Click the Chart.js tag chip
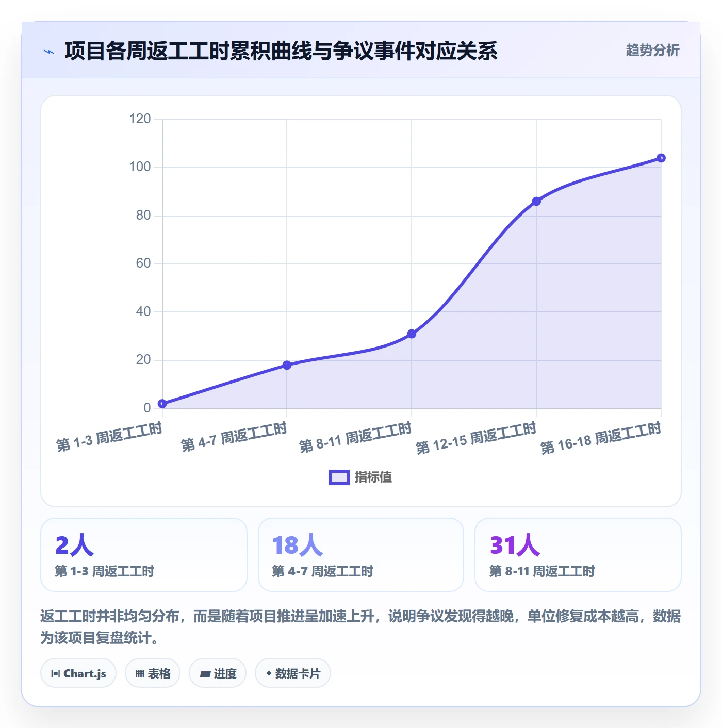722x728 pixels. (x=78, y=673)
